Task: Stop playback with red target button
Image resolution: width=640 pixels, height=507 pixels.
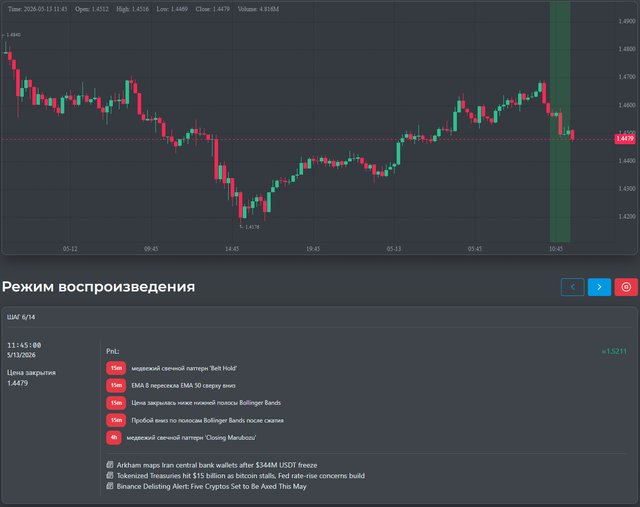Action: (626, 287)
